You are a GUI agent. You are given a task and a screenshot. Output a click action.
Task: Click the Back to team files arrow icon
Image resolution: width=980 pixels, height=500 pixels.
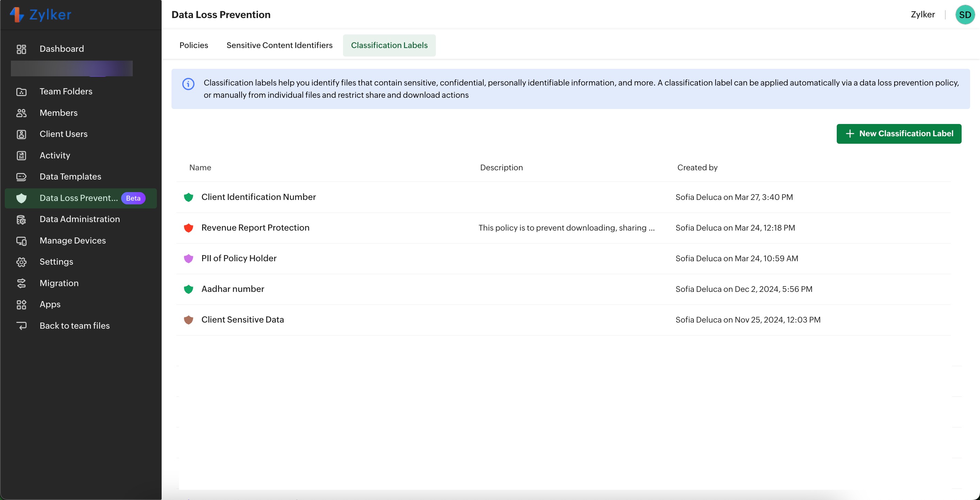click(21, 326)
